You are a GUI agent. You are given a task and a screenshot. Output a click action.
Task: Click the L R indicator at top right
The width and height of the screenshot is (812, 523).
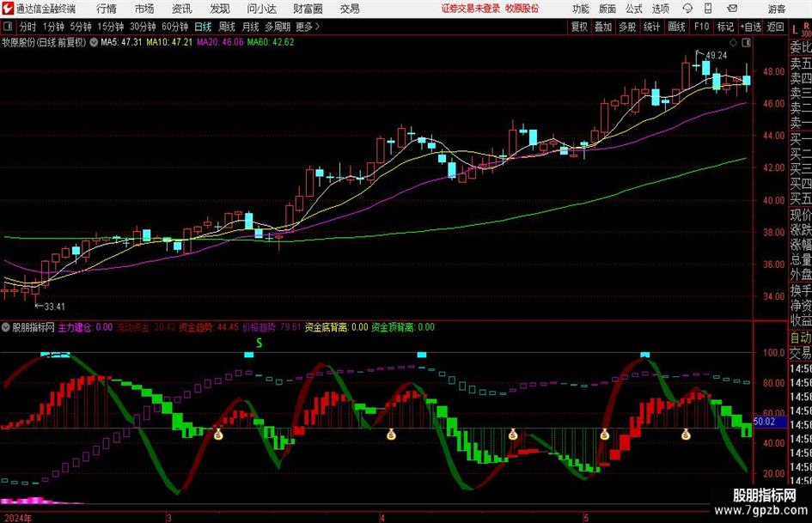pos(801,29)
